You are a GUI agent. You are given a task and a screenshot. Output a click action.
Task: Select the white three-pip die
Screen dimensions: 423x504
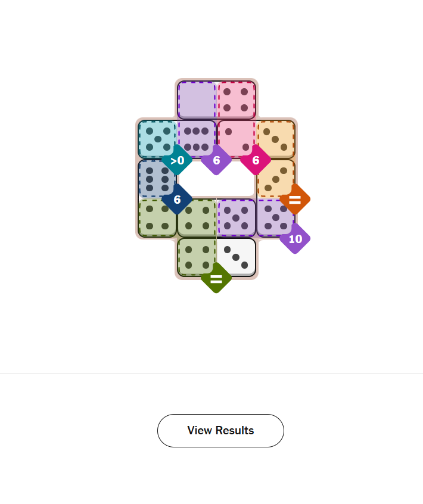pos(236,257)
